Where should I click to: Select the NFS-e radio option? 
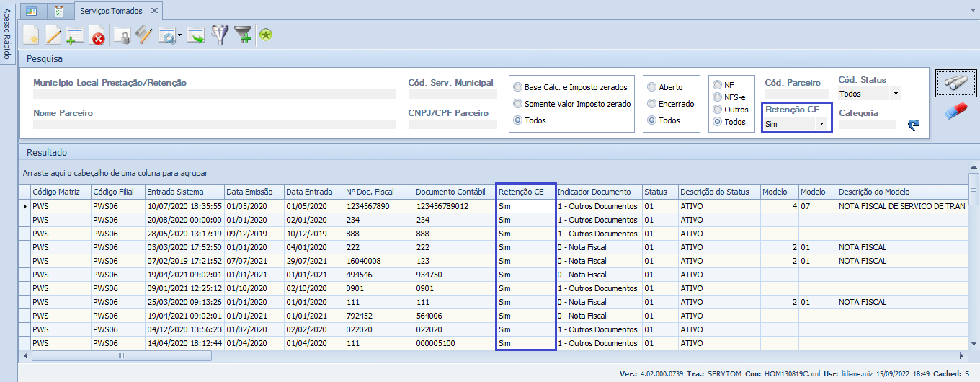[717, 97]
